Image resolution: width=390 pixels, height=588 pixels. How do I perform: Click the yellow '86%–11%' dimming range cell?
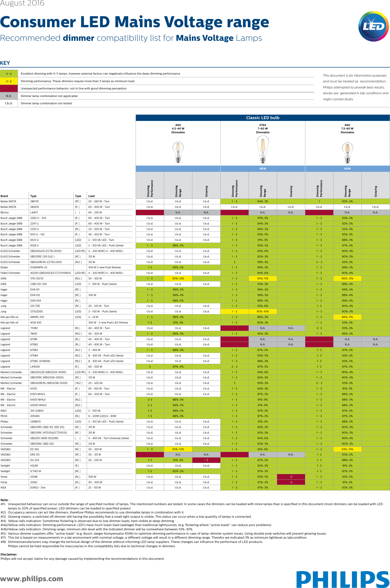click(347, 317)
